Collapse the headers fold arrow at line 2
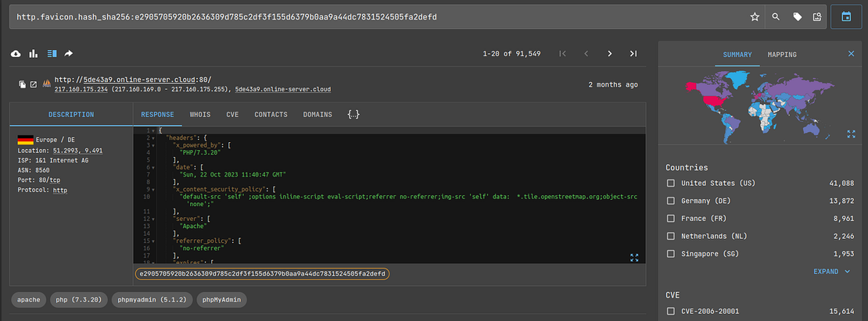 tap(153, 137)
